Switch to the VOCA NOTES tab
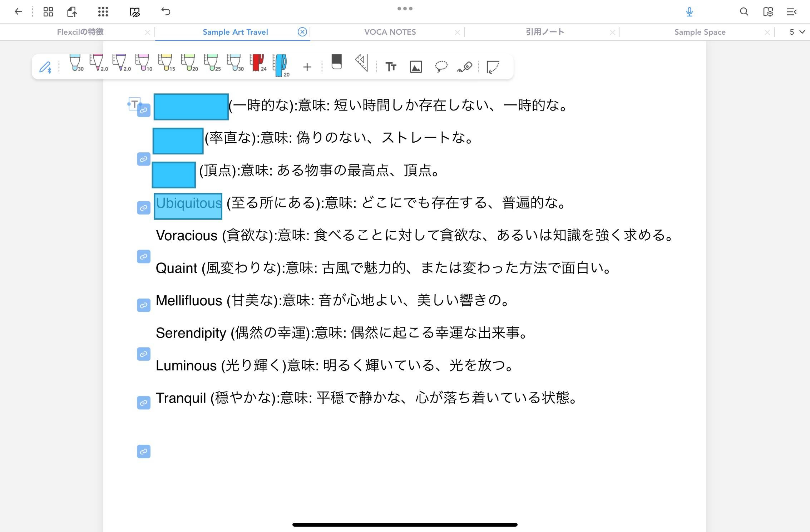The height and width of the screenshot is (532, 810). click(390, 32)
